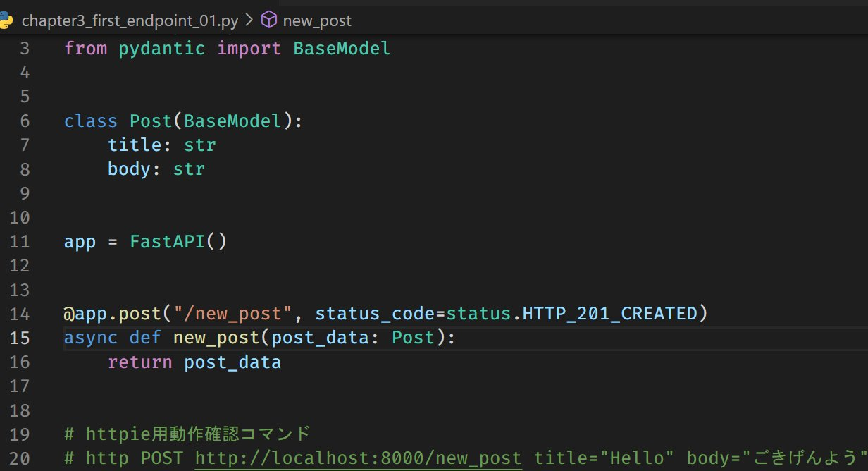
Task: Click the HTTP_201_CREATED constant
Action: coord(610,313)
